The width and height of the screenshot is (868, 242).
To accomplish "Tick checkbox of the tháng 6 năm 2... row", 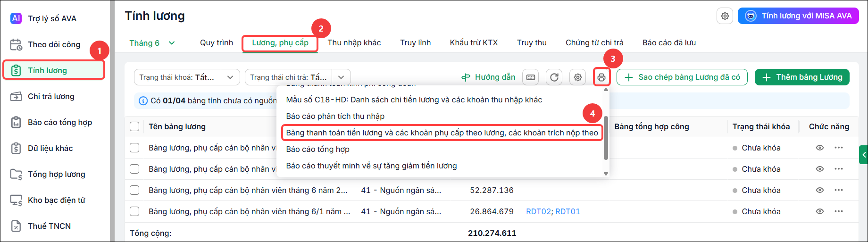I will click(x=134, y=190).
